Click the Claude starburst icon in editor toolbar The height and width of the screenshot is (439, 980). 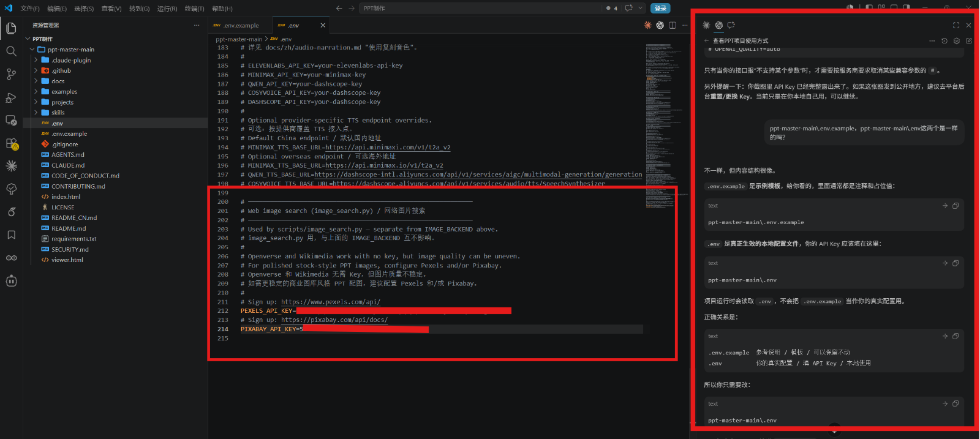tap(648, 25)
